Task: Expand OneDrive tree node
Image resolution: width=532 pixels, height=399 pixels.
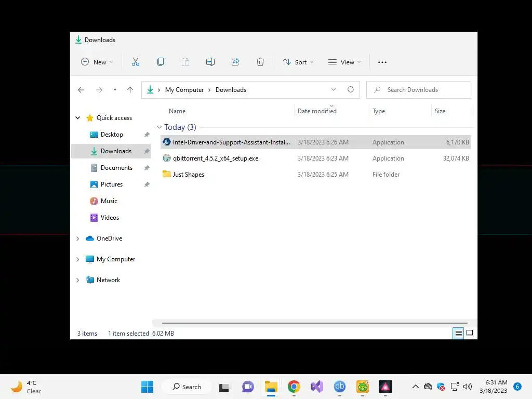Action: click(x=78, y=238)
